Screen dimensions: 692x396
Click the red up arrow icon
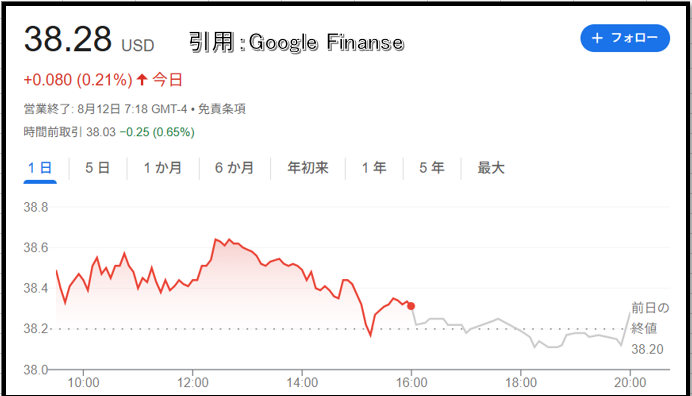click(142, 80)
